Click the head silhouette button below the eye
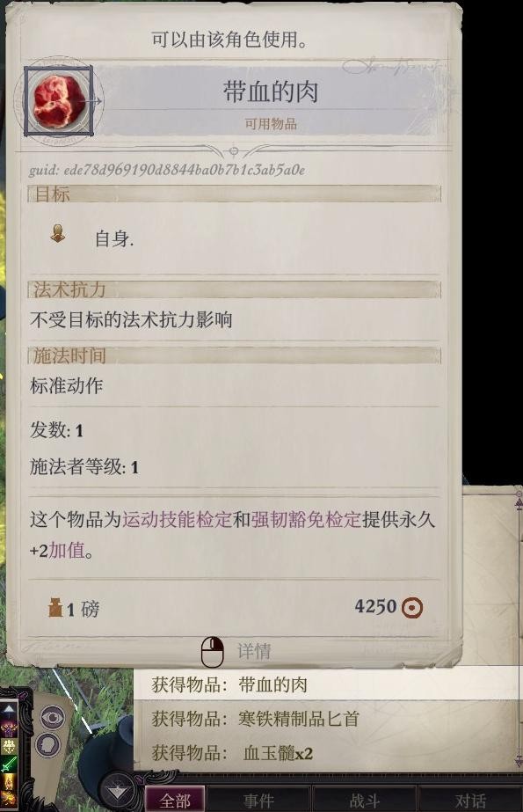Image resolution: width=523 pixels, height=812 pixels. click(47, 744)
